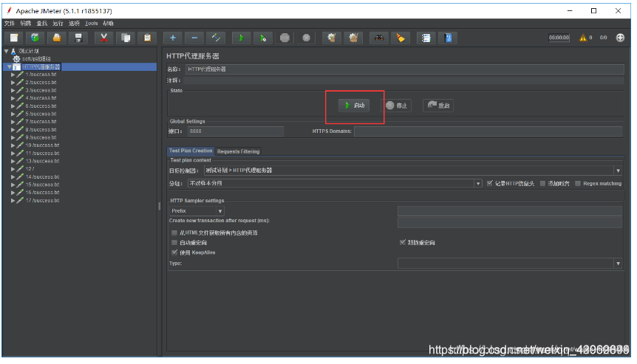The width and height of the screenshot is (637, 364).
Task: Expand the 17 /success.txt tree node
Action: pos(13,201)
